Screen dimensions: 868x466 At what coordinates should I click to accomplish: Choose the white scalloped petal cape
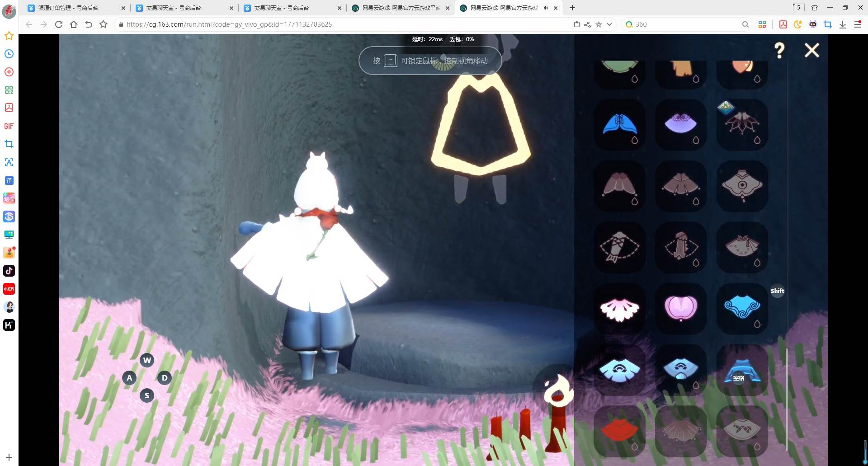pos(619,309)
